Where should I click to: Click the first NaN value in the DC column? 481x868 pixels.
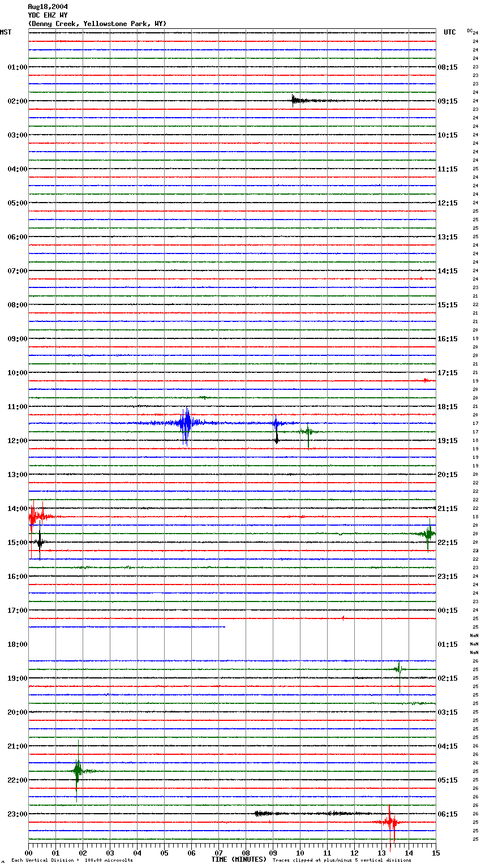475,636
